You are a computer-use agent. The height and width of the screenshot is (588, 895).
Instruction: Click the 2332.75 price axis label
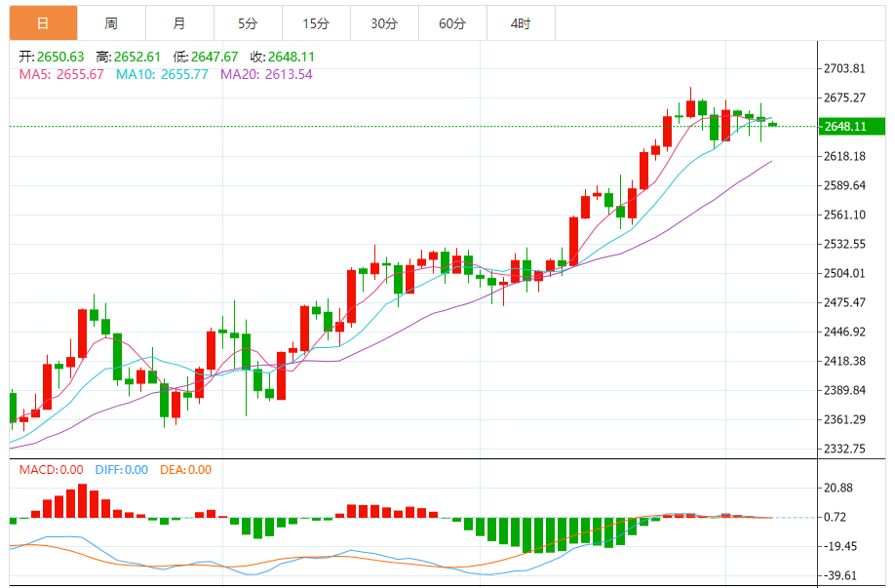point(844,449)
